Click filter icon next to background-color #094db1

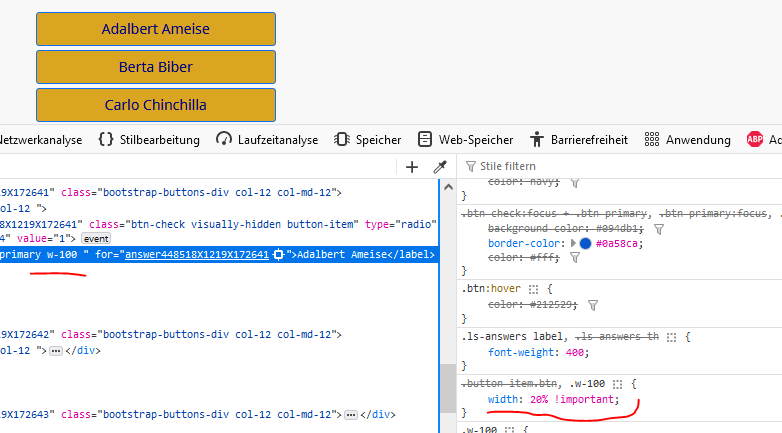click(x=658, y=228)
